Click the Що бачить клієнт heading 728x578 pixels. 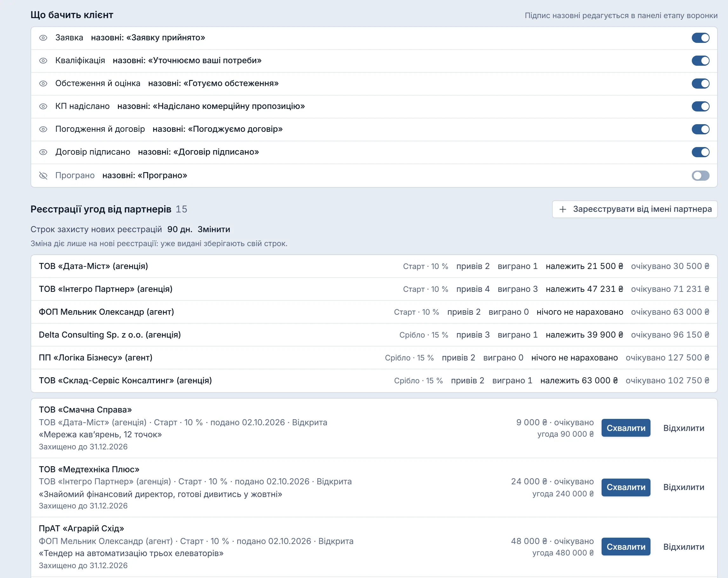(x=72, y=15)
